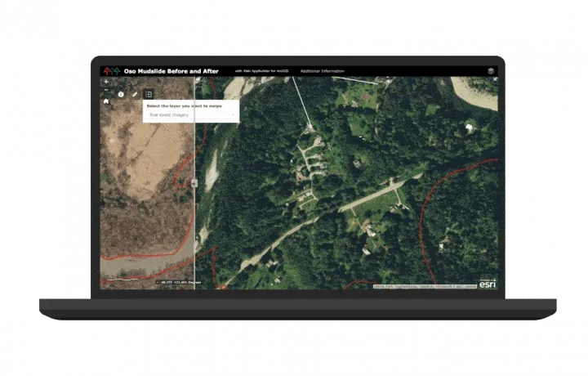Screen dimensions: 588x376
Task: Click the scale bar at bottom left
Action: pos(122,280)
